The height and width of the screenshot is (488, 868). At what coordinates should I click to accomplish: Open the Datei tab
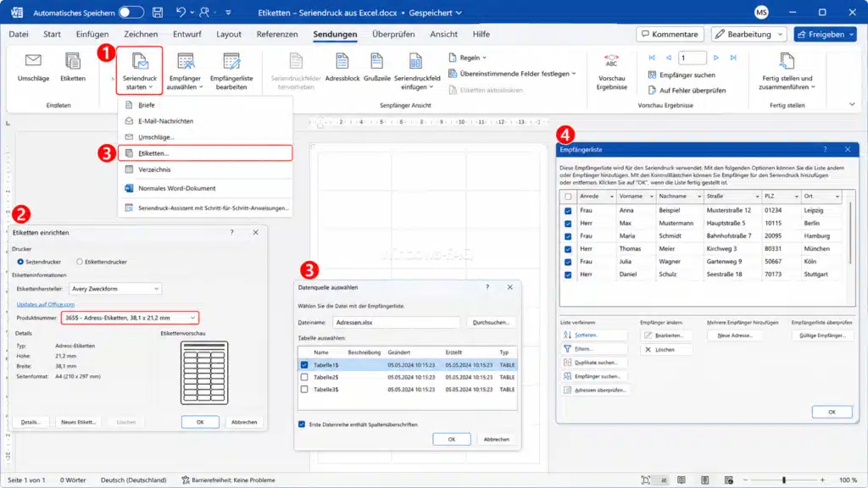pos(19,34)
